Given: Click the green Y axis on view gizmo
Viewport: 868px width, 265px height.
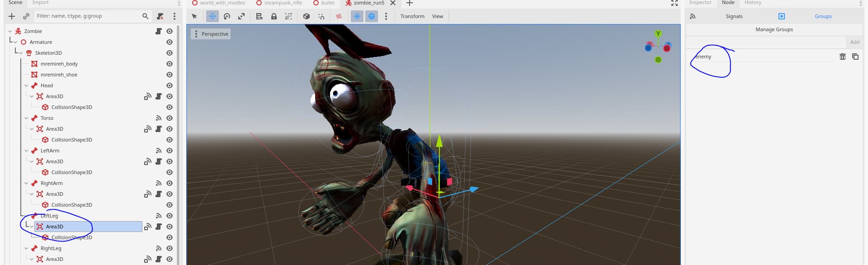Looking at the screenshot, I should [x=658, y=33].
